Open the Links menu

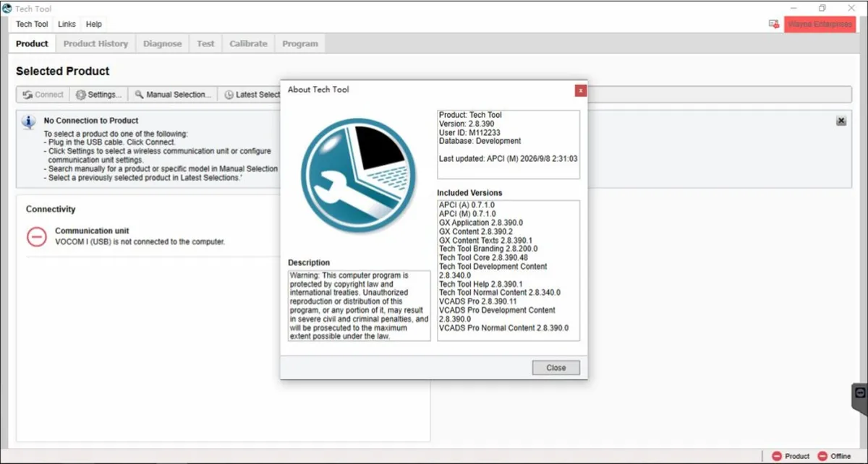(67, 24)
